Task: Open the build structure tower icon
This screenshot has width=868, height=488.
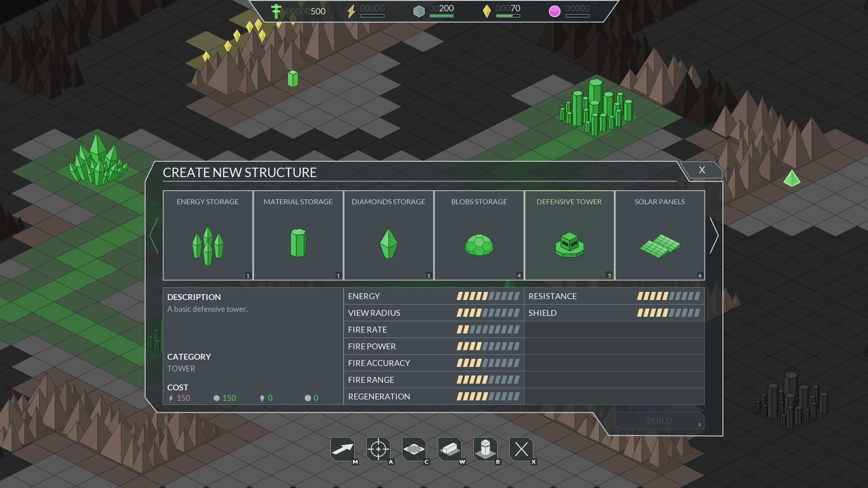Action: pos(485,449)
